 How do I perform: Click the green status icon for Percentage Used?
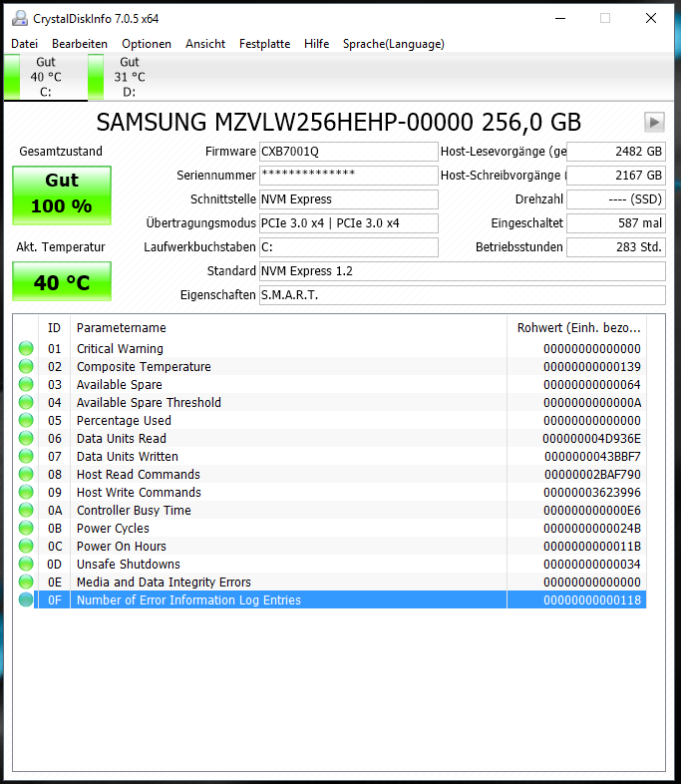(26, 421)
